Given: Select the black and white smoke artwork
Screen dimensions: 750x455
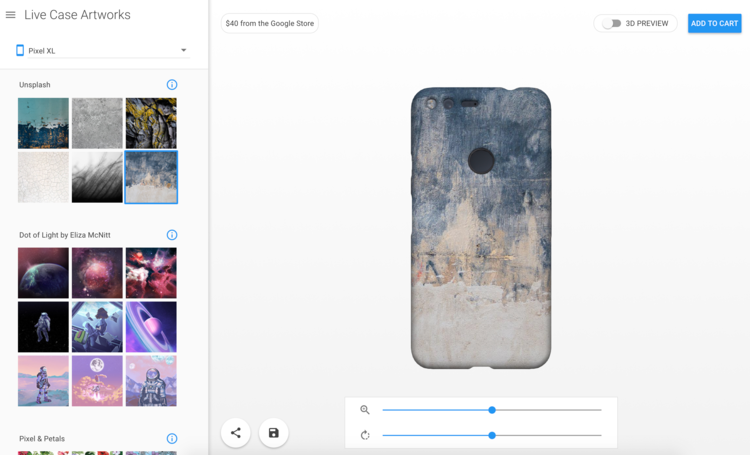Looking at the screenshot, I should pyautogui.click(x=97, y=177).
